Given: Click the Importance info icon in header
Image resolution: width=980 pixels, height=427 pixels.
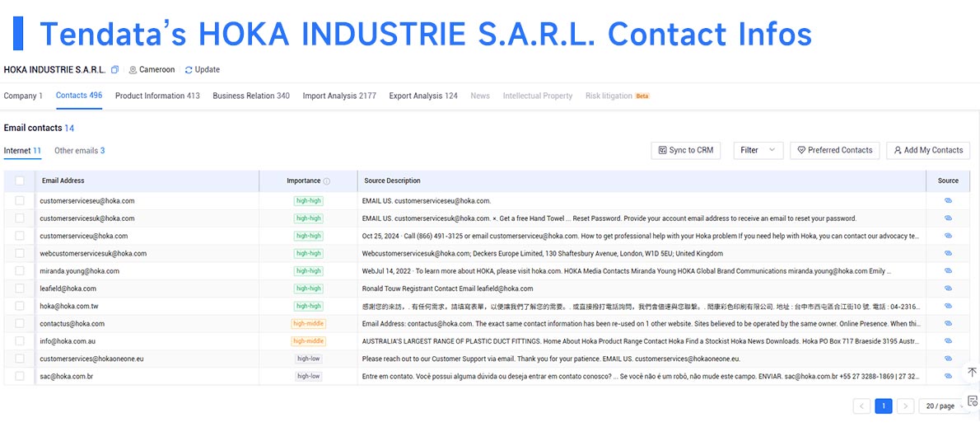Looking at the screenshot, I should tap(327, 181).
